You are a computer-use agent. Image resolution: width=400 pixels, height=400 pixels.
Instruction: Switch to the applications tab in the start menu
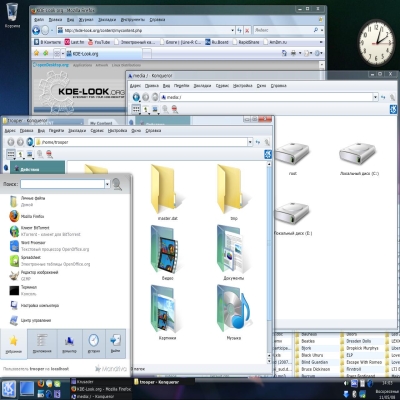[x=42, y=344]
